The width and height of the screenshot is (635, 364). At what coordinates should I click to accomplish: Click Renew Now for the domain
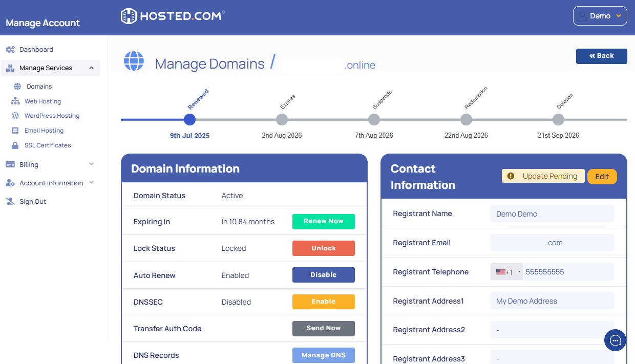[323, 221]
